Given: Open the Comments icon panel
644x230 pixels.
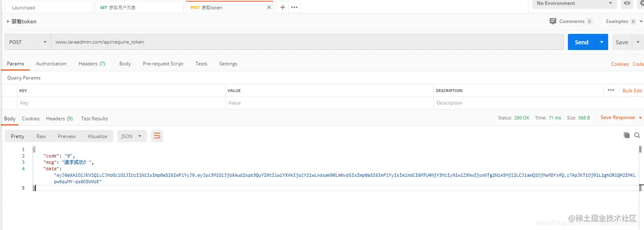Looking at the screenshot, I should pyautogui.click(x=553, y=21).
